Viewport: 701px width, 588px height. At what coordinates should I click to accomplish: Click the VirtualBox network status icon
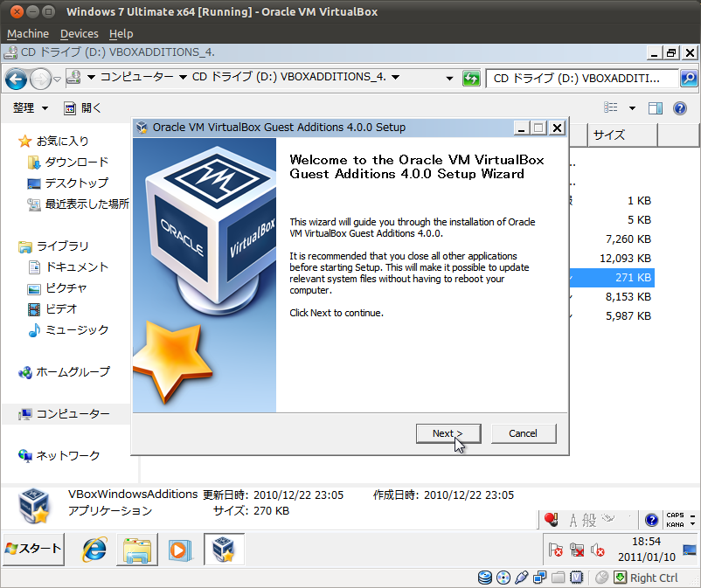click(x=539, y=578)
